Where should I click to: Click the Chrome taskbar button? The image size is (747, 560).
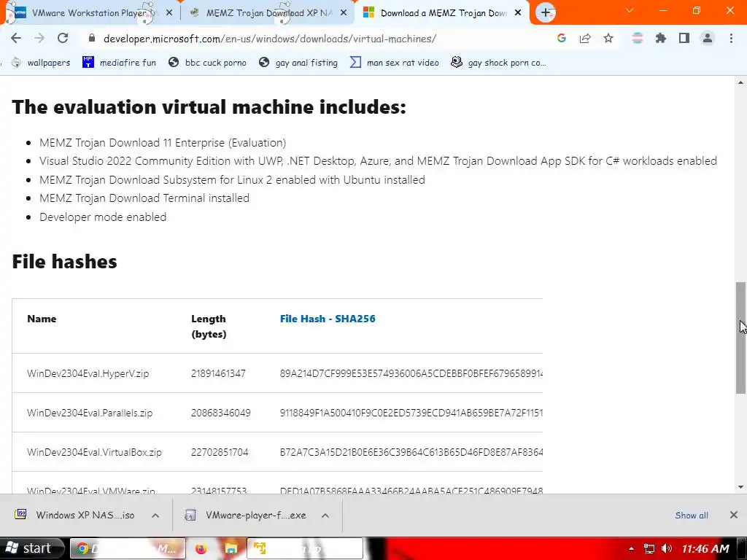point(128,548)
